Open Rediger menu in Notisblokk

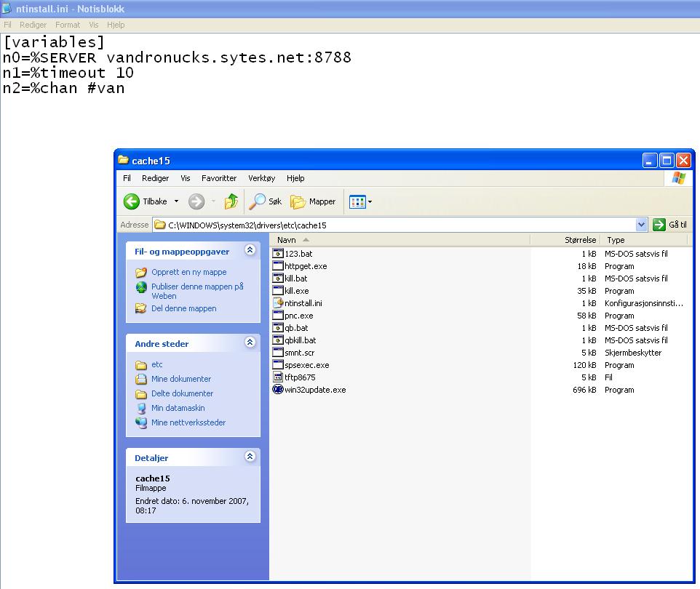click(33, 25)
